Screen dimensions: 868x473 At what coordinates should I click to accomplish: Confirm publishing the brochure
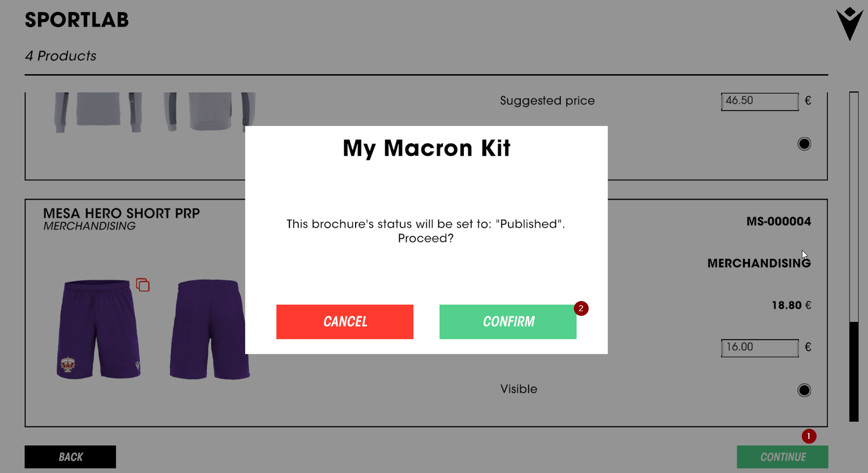(508, 322)
